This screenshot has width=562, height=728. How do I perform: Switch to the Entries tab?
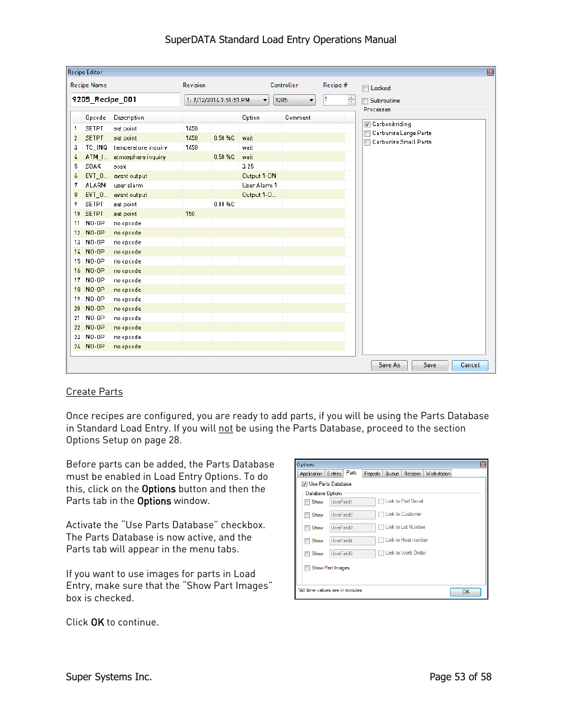(x=334, y=474)
